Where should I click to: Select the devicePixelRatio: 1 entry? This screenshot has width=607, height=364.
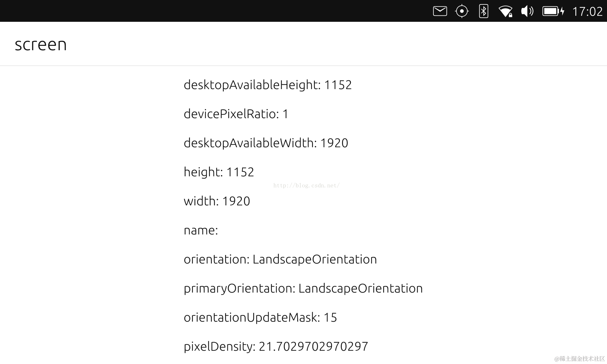tap(236, 114)
